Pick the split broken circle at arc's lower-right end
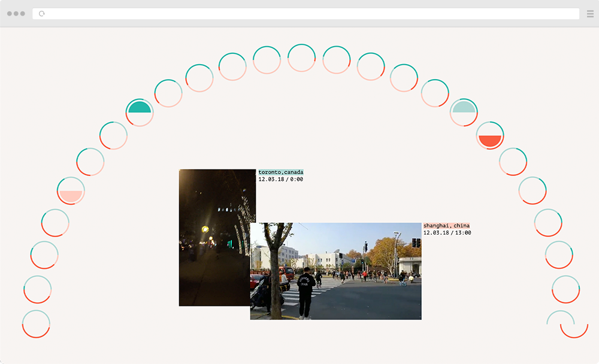The image size is (599, 364). coord(567,324)
